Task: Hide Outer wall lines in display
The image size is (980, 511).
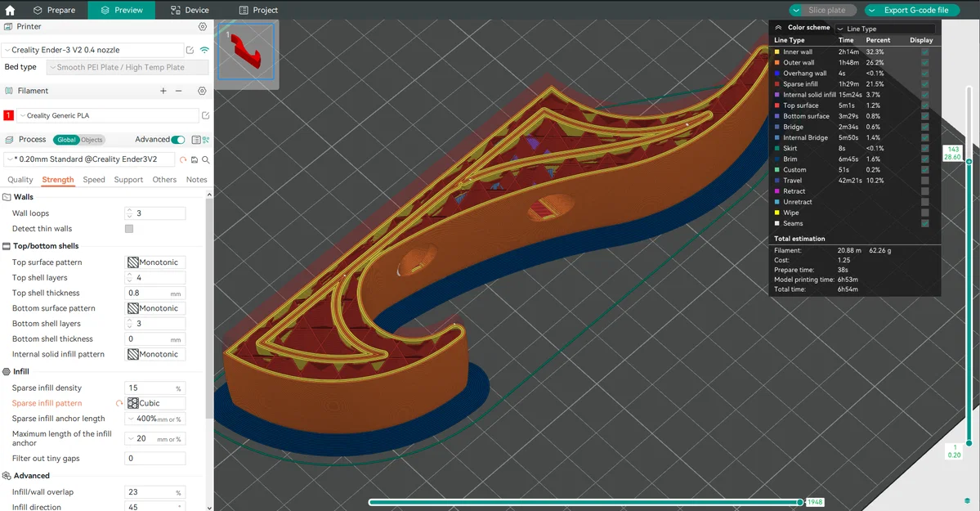Action: [925, 62]
